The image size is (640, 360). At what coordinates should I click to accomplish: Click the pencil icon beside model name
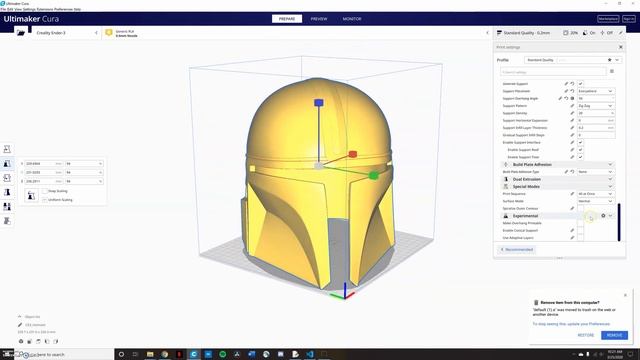click(20, 325)
